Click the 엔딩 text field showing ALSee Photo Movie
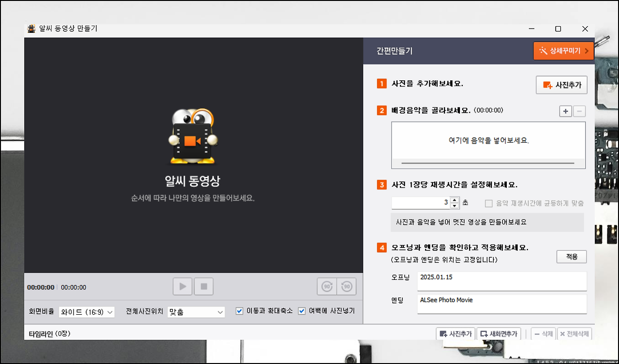 (x=502, y=304)
